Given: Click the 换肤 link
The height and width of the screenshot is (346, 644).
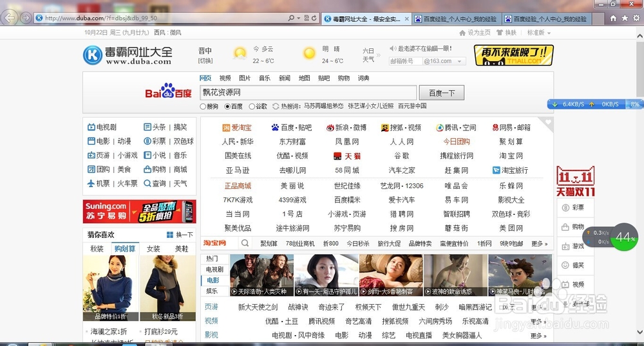Looking at the screenshot, I should click(x=506, y=33).
